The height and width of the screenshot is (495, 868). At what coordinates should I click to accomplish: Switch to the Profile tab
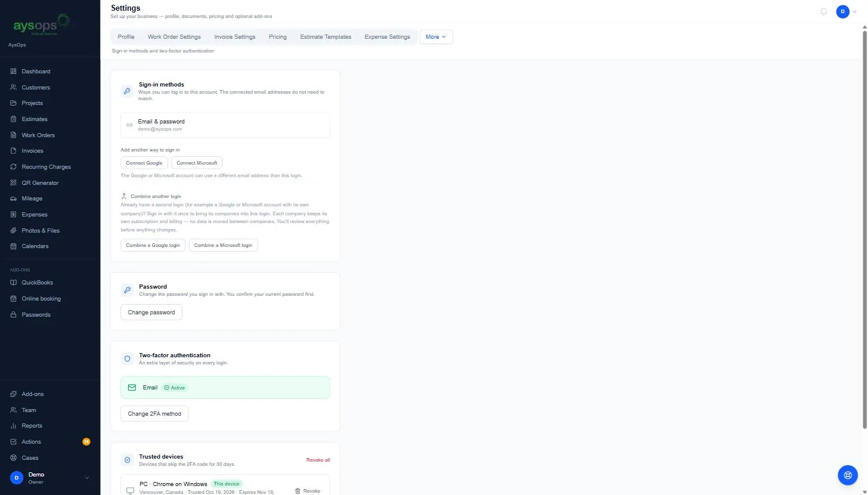126,37
